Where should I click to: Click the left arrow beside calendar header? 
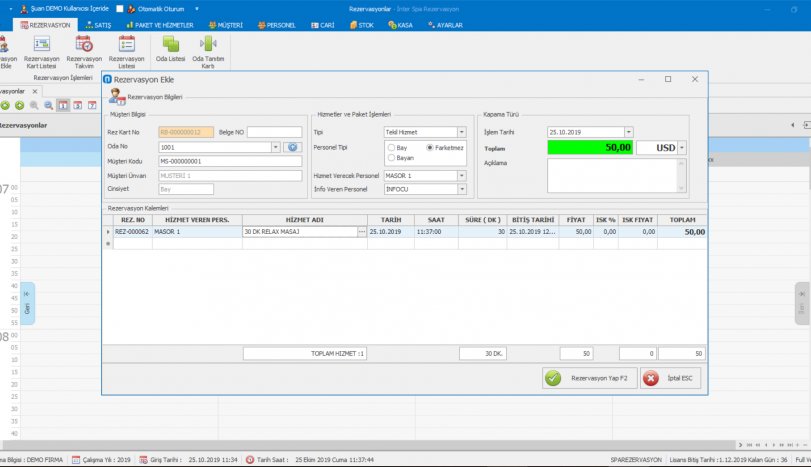(792, 125)
